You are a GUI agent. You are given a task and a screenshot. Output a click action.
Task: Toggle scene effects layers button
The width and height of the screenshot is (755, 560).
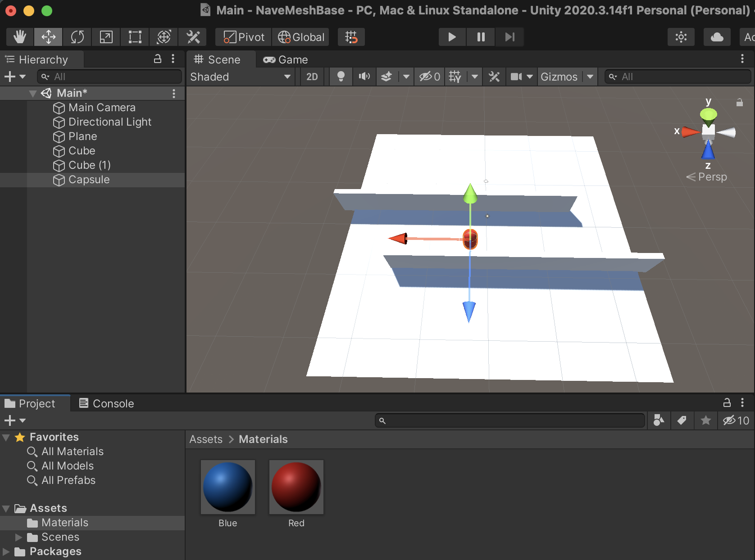click(x=387, y=77)
